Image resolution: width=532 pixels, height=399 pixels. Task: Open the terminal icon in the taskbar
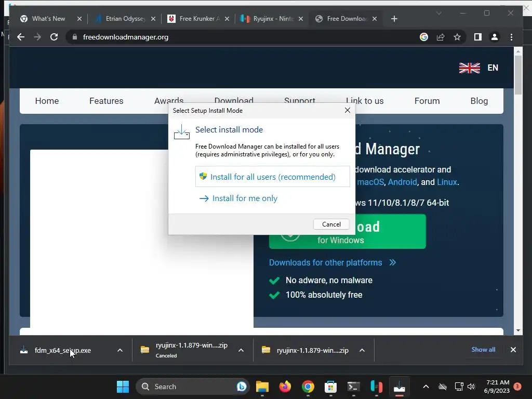[x=353, y=387]
